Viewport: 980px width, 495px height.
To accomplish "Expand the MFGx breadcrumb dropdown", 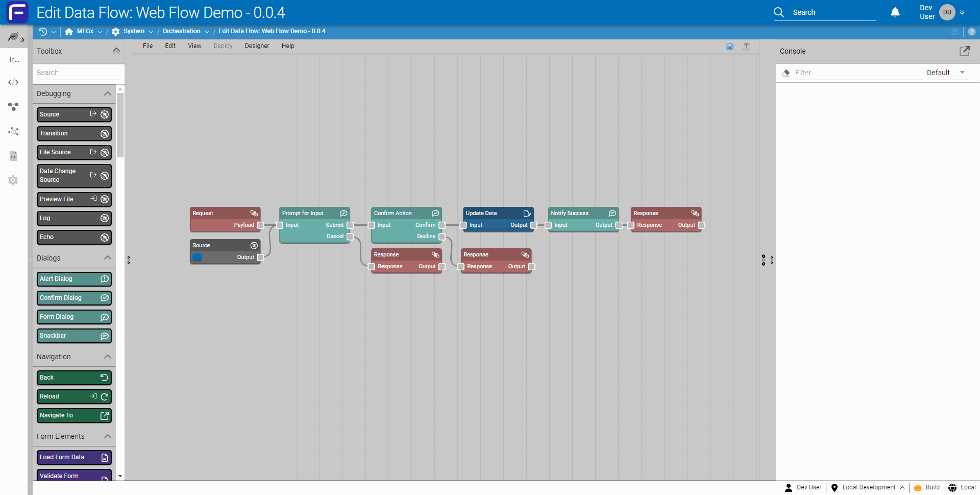I will (x=100, y=32).
